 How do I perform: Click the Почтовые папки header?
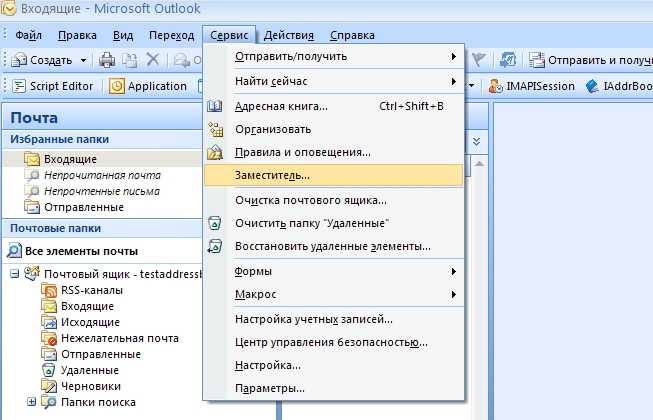(x=102, y=228)
